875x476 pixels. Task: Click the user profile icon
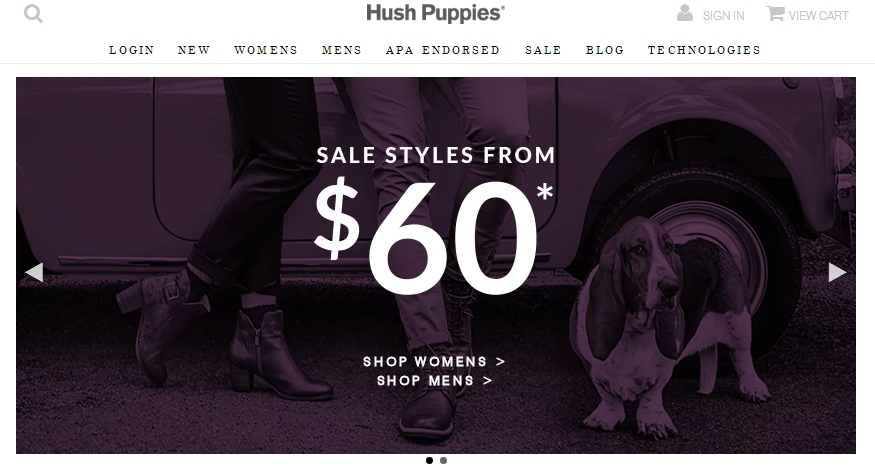click(685, 13)
